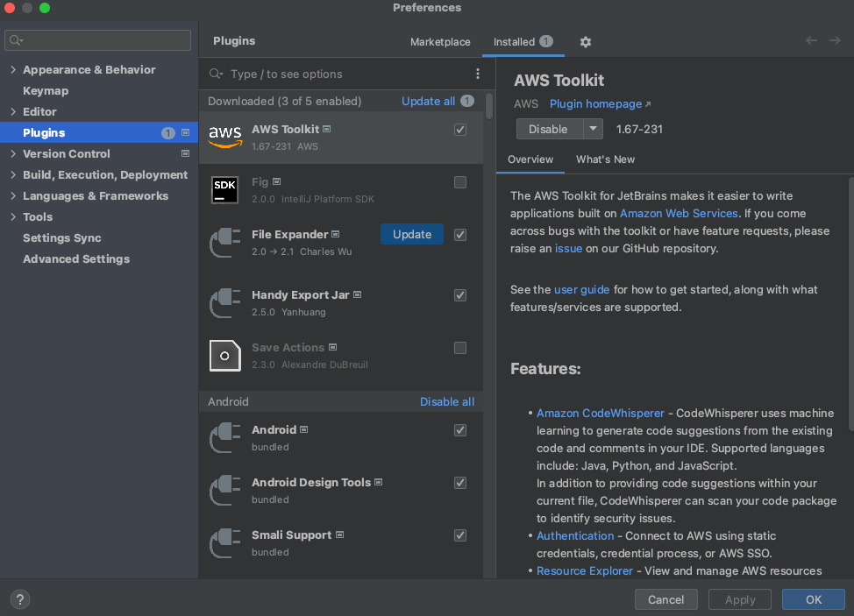Click the Android plugin plug icon
Viewport: 854px width, 616px height.
pos(225,438)
